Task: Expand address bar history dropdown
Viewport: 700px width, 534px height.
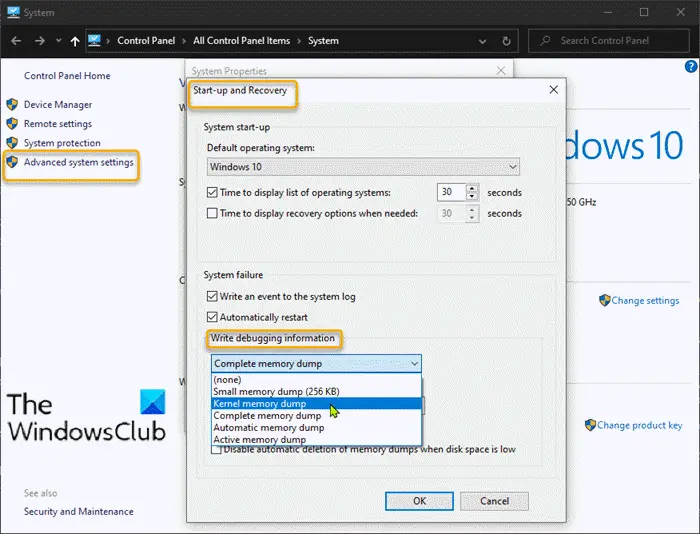Action: pyautogui.click(x=482, y=42)
